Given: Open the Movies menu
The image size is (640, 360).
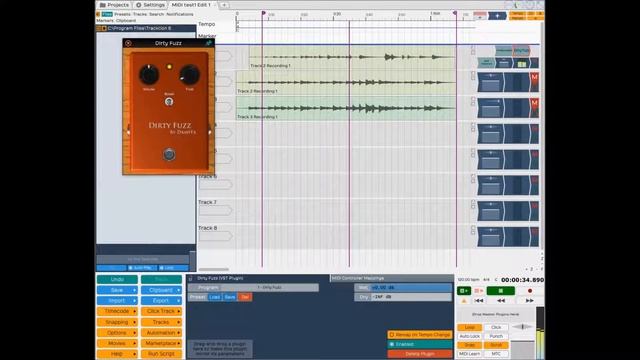Looking at the screenshot, I should 117,343.
